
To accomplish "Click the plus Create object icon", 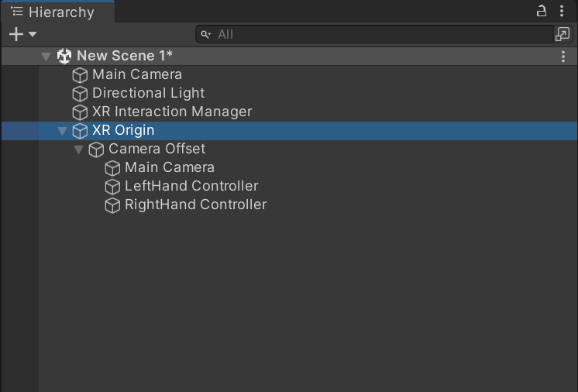I will point(16,34).
